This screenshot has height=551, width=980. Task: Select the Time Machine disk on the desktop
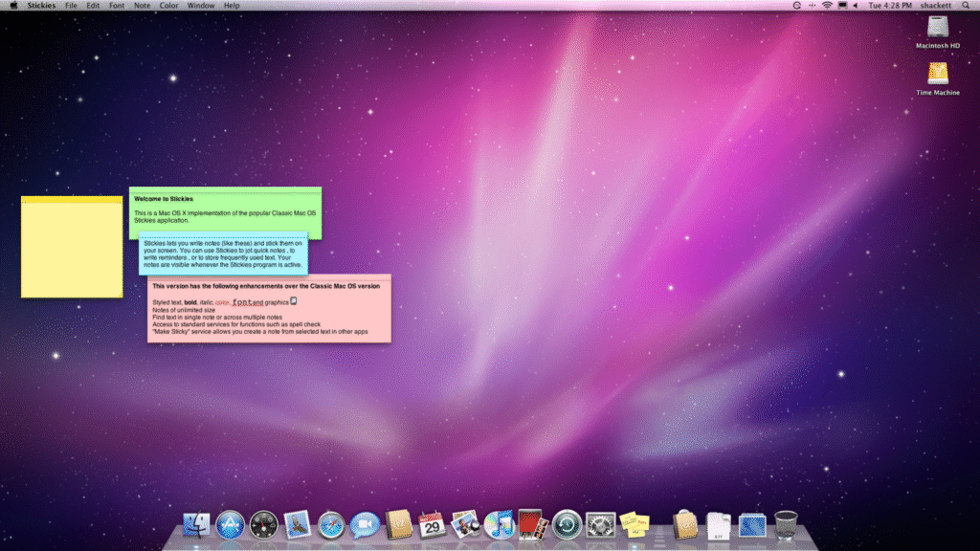click(938, 74)
